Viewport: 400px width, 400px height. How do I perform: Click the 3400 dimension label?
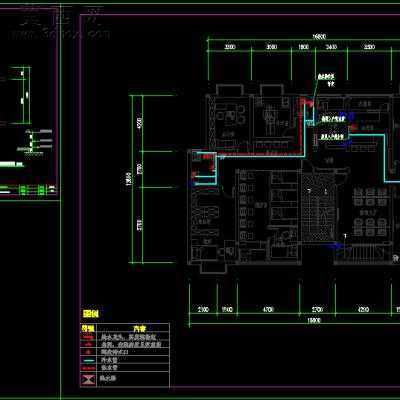tap(331, 47)
